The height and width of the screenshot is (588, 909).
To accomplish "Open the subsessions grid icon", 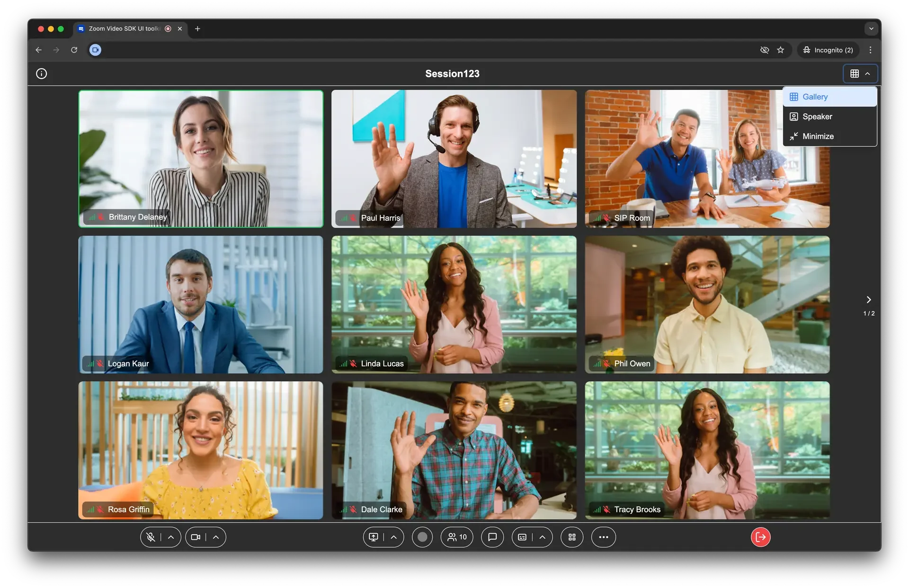I will [x=572, y=537].
